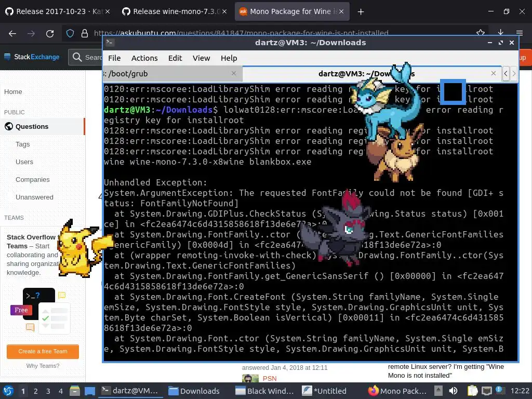Show the previous terminal tab with the left arrow
The height and width of the screenshot is (399, 532).
click(506, 74)
